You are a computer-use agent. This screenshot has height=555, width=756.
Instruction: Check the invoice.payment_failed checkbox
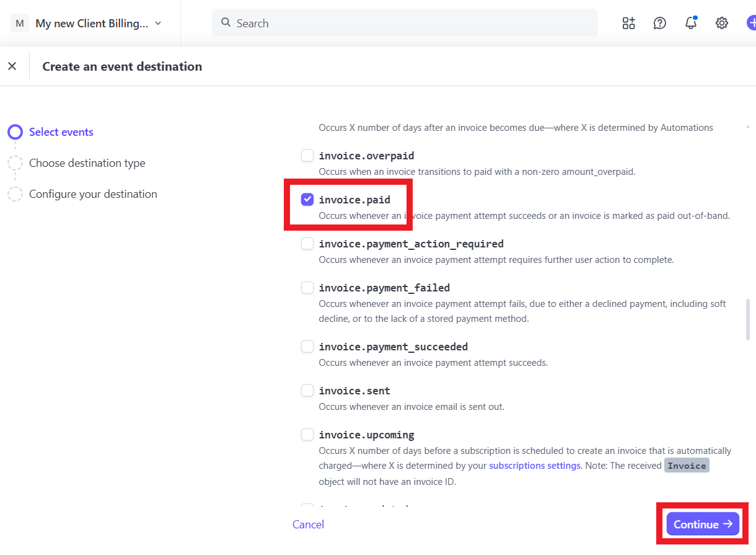[307, 288]
